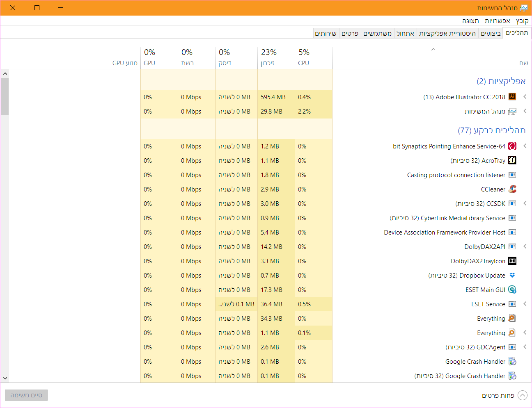This screenshot has height=408, width=532.
Task: Click the ESET Service process icon
Action: (512, 304)
